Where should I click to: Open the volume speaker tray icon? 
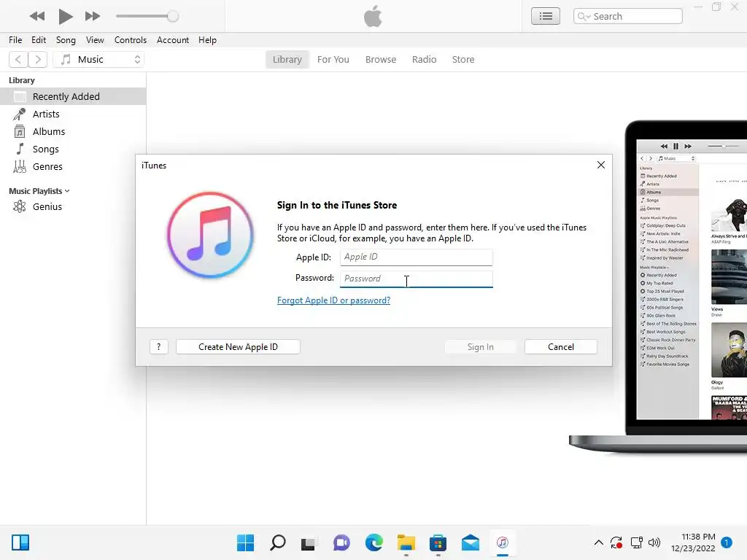pos(654,542)
